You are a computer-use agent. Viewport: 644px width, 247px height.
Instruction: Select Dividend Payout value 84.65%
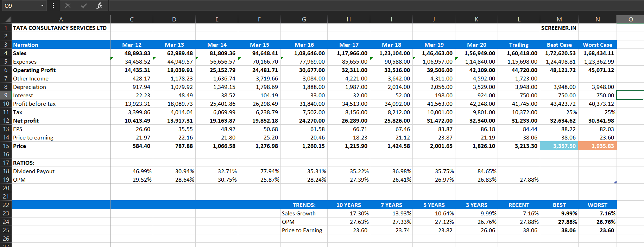(476, 171)
